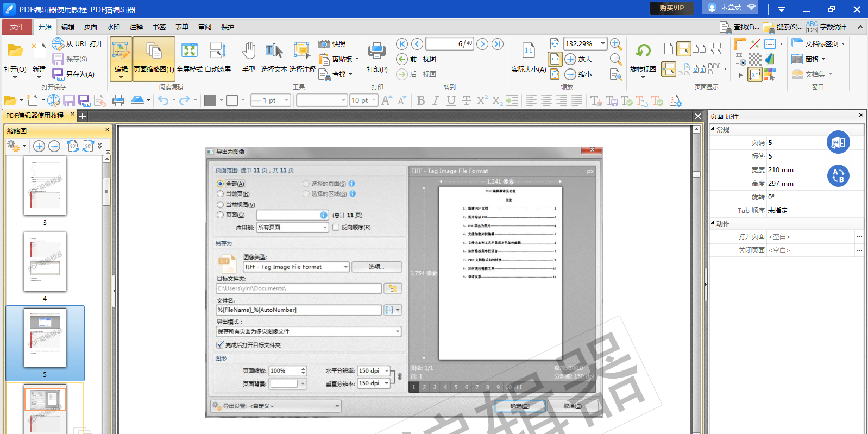Switch to the 注释 ribbon tab
The height and width of the screenshot is (434, 868).
pos(136,27)
